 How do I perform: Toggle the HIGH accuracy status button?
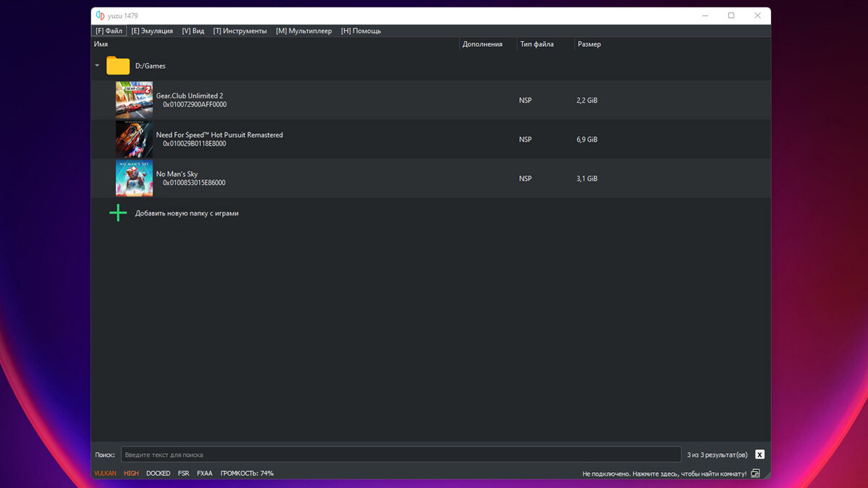(x=131, y=474)
